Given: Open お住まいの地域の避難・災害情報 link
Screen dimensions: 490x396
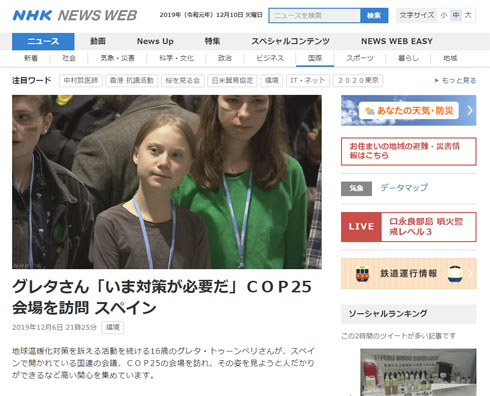Looking at the screenshot, I should click(x=409, y=151).
